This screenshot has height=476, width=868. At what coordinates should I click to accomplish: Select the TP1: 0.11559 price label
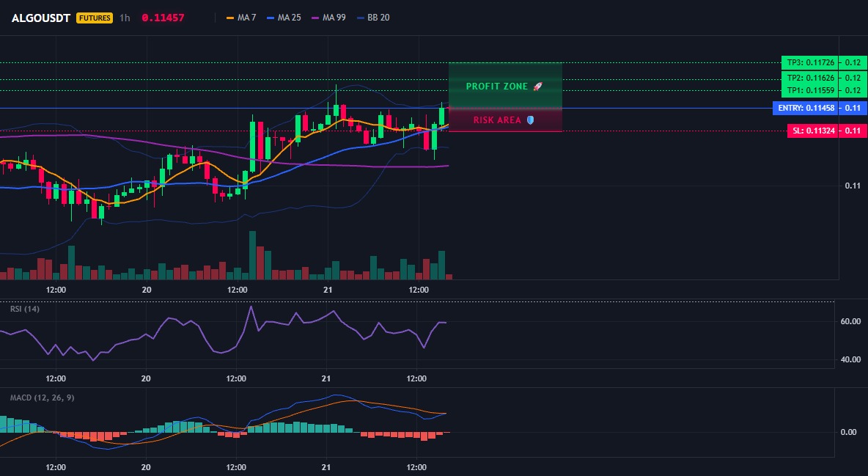point(810,90)
